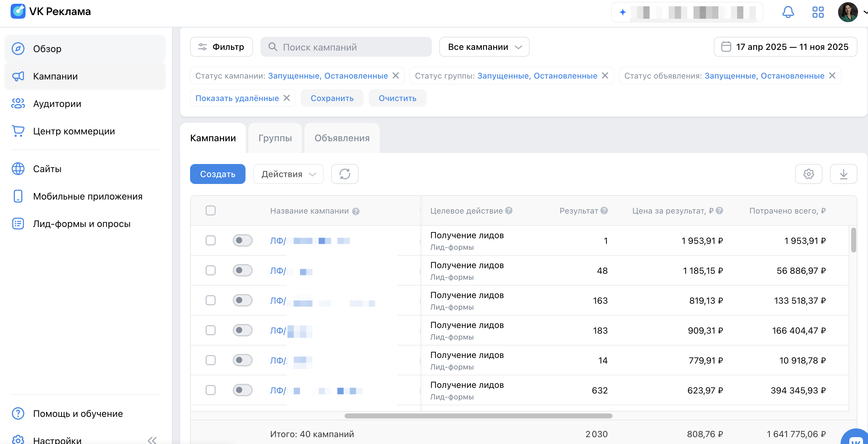This screenshot has width=868, height=444.
Task: Click the Очистить filters button
Action: [397, 98]
